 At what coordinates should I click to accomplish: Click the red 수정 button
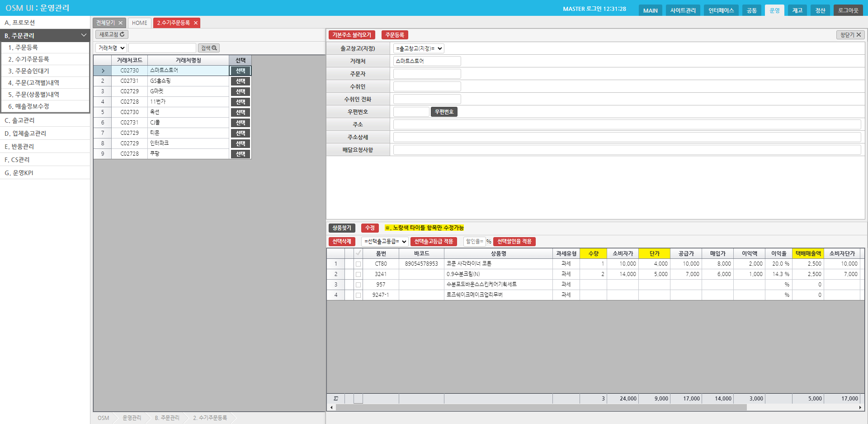coord(370,228)
